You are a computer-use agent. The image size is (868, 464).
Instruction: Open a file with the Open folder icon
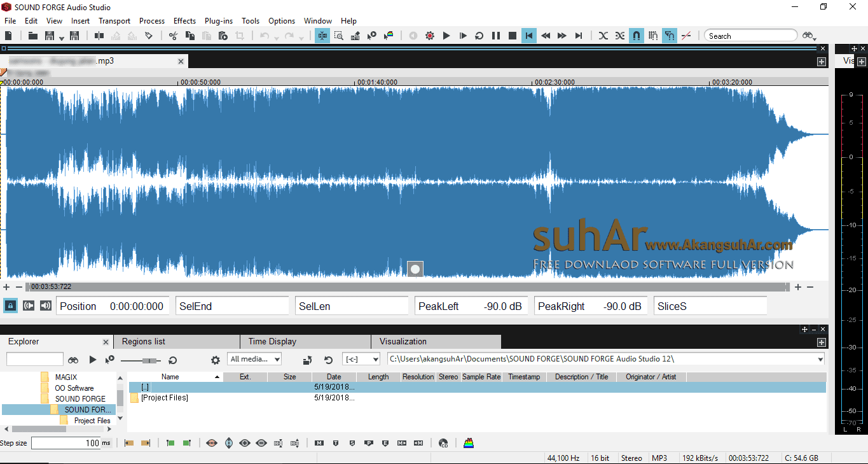[32, 36]
